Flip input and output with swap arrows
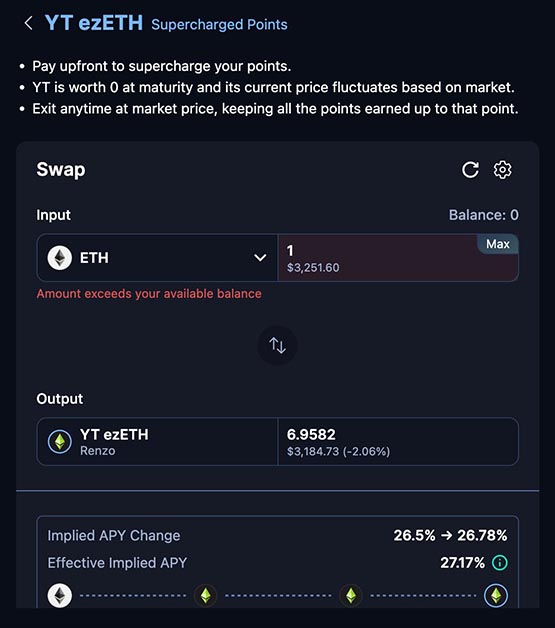The image size is (555, 628). pos(278,345)
